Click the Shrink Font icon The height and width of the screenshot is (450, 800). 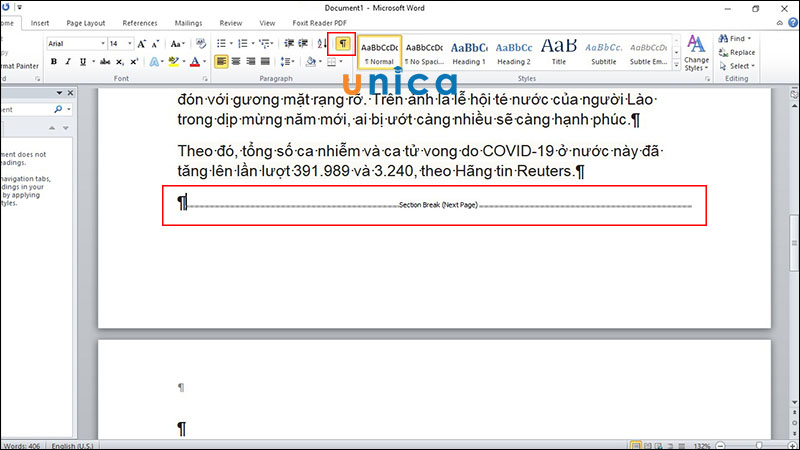click(x=155, y=44)
